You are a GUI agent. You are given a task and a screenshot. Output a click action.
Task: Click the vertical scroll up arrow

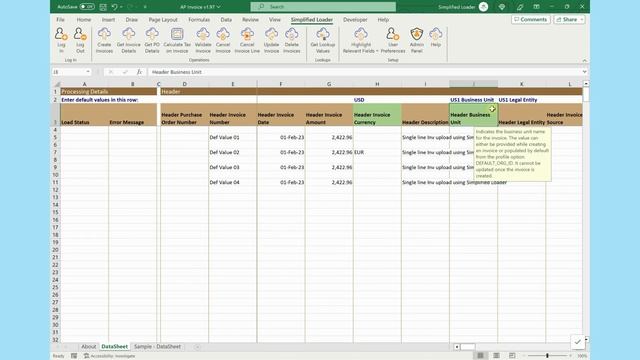(586, 84)
